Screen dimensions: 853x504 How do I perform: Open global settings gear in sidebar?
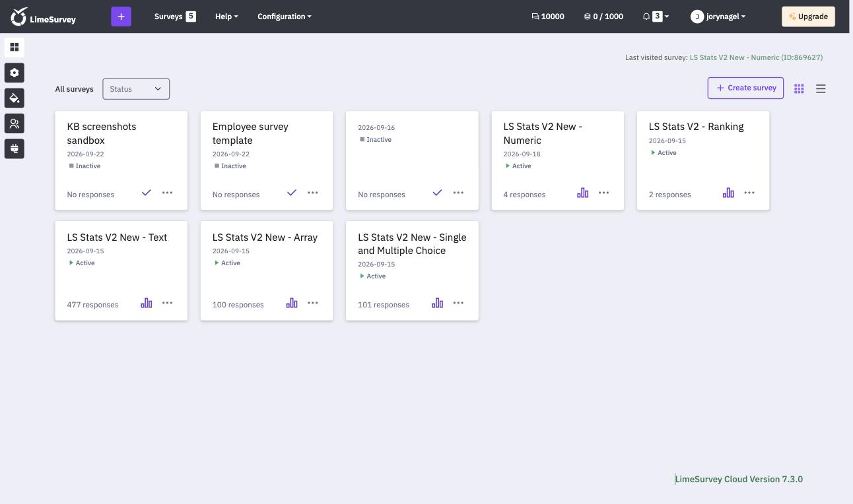click(15, 73)
